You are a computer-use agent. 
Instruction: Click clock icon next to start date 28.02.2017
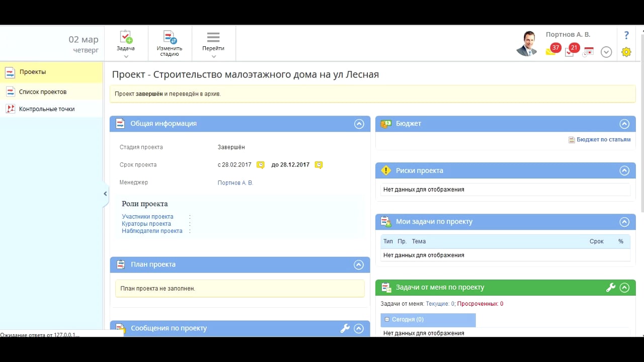click(261, 165)
